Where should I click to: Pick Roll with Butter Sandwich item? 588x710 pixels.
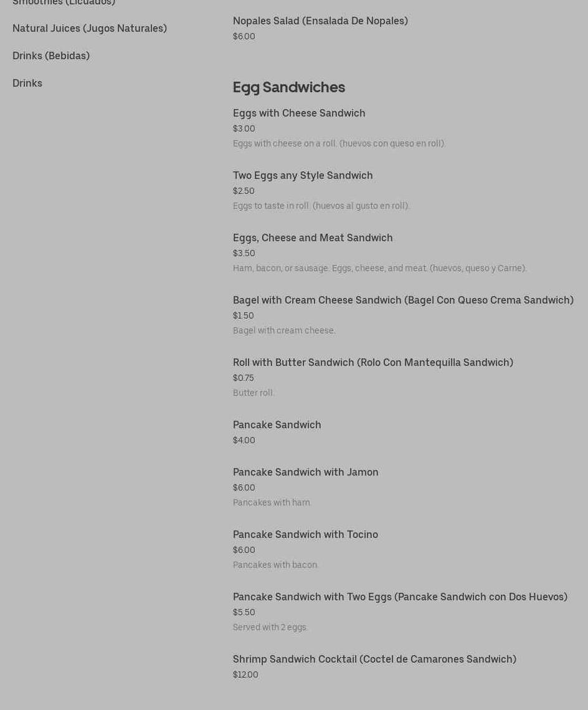[372, 362]
